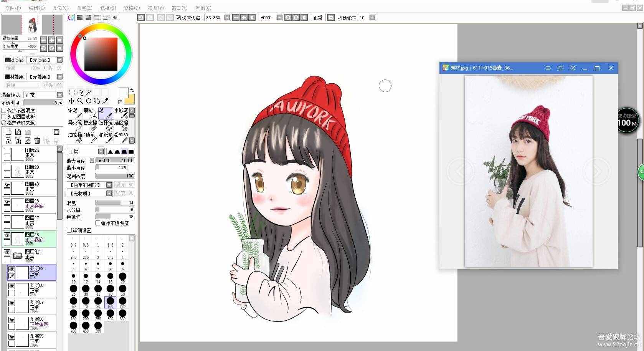Select the lasso selection tool

click(80, 93)
